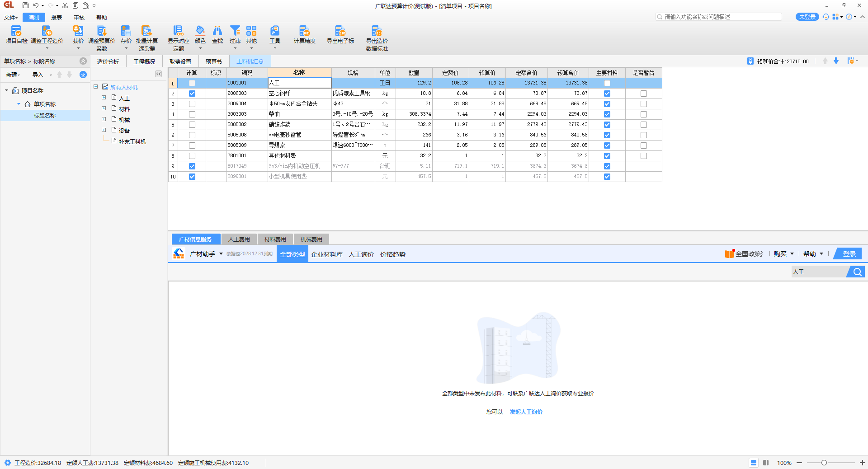
Task: Click blue download circle icon in left panel
Action: click(x=83, y=75)
